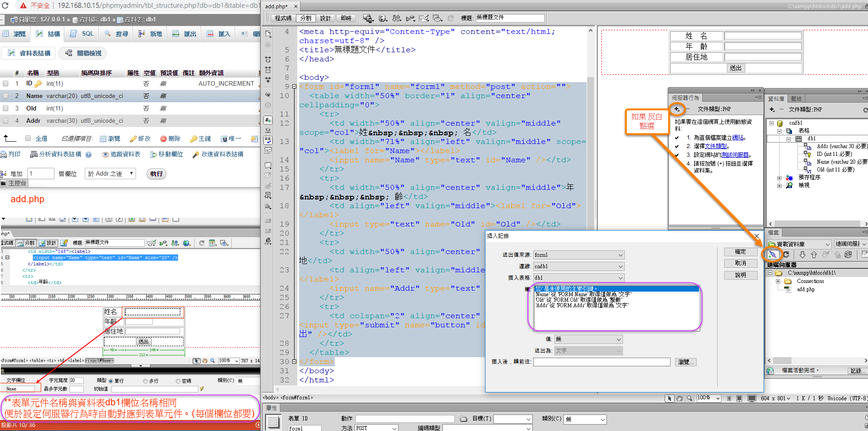Open the 於 Addr 之後 position dropdown
The height and width of the screenshot is (431, 868).
click(110, 174)
